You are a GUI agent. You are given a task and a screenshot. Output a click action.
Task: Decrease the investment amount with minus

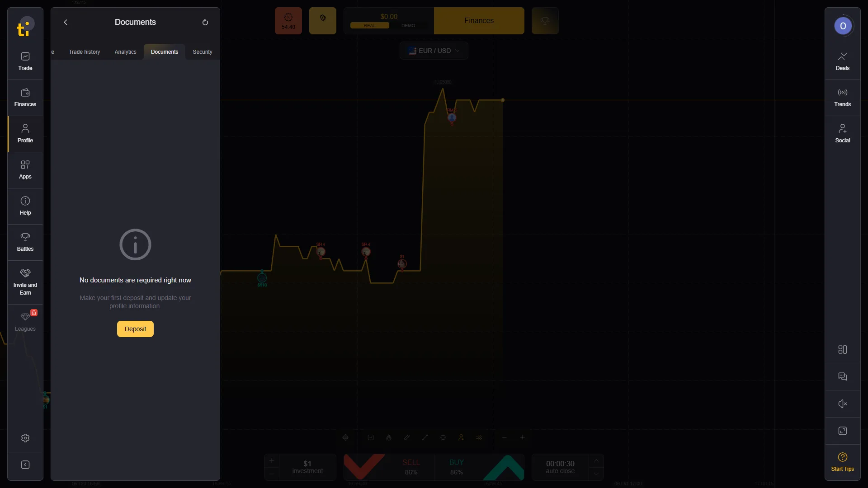272,474
